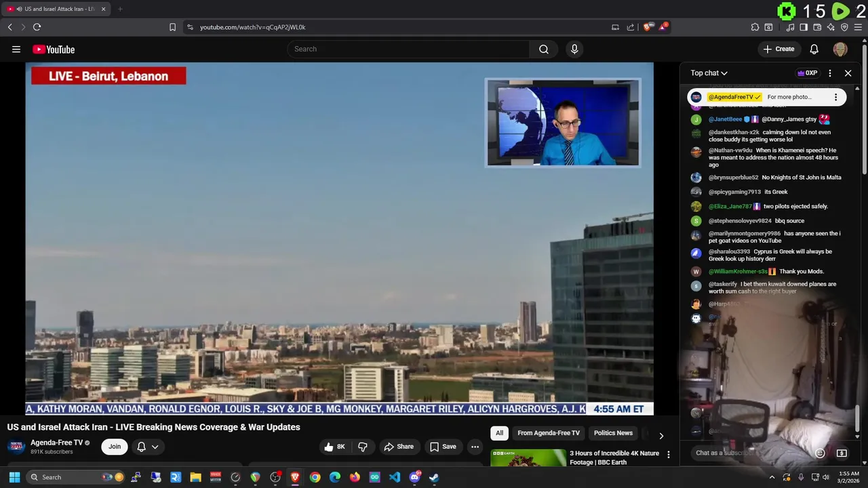Share the video
The image size is (868, 488).
pyautogui.click(x=398, y=447)
